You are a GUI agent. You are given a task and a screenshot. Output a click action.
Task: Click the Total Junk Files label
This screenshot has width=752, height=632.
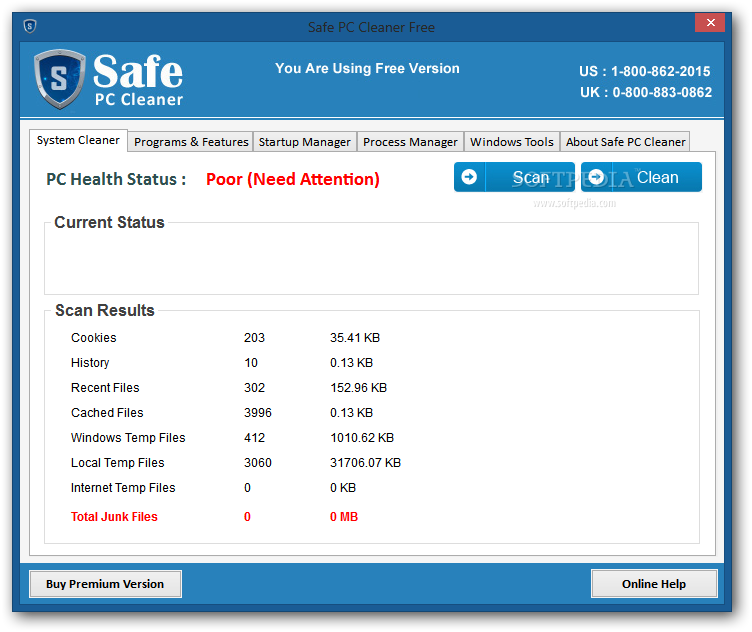[114, 516]
